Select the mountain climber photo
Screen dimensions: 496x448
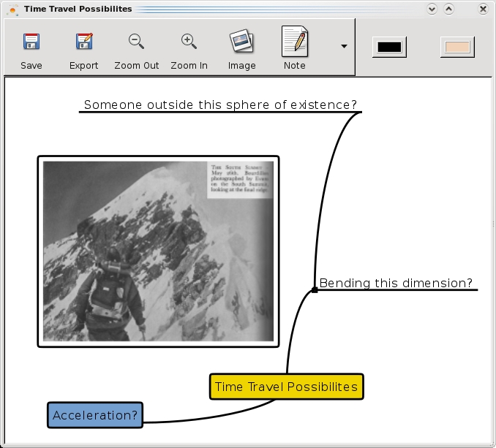click(x=158, y=251)
